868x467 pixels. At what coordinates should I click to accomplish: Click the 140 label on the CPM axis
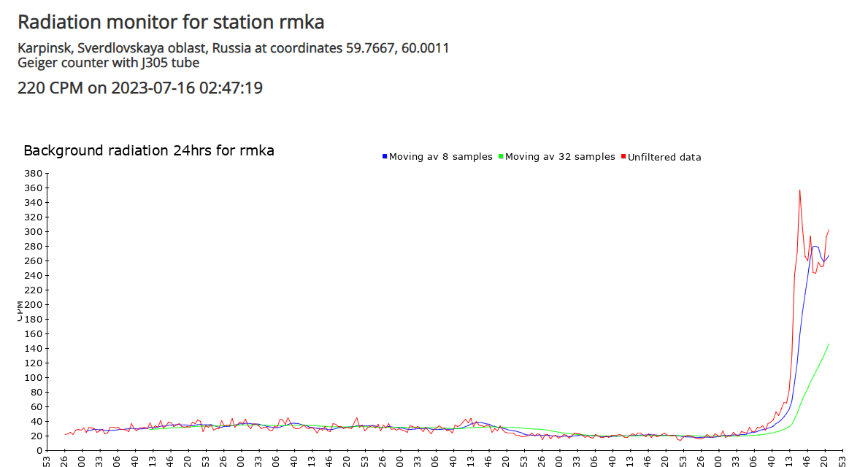[x=33, y=349]
